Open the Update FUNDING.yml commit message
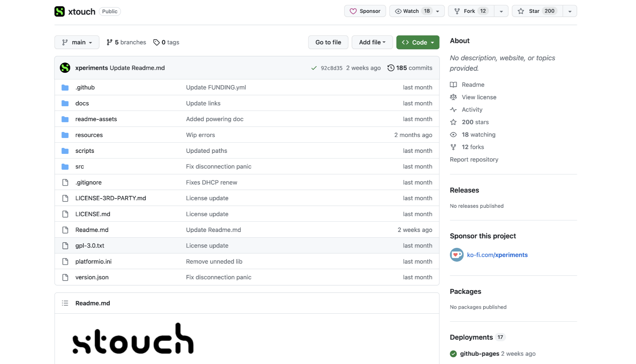Viewport: 636px width, 364px height. coord(216,87)
